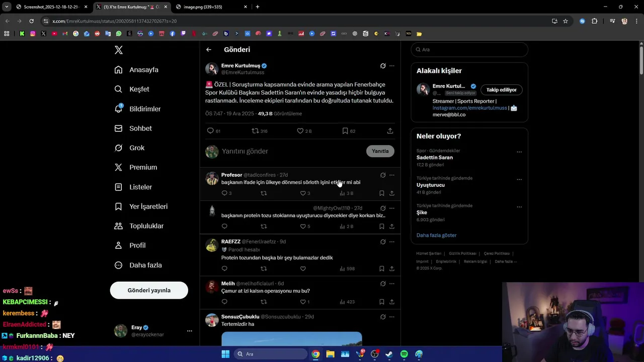Open new browser tab

(x=258, y=7)
